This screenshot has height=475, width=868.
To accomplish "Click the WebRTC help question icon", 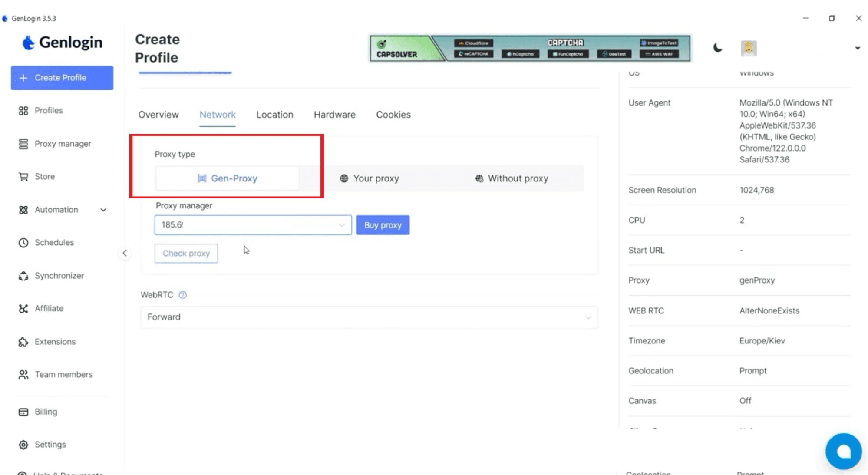I will point(183,295).
